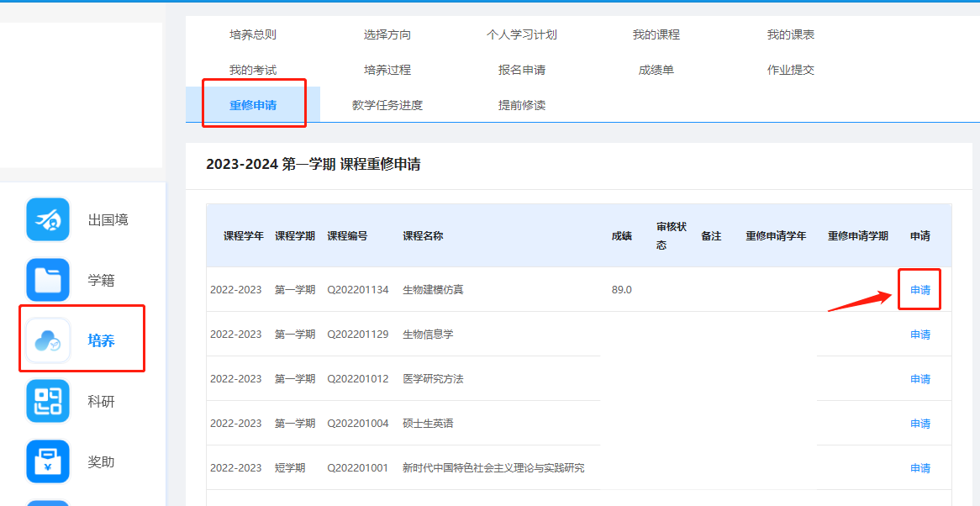Click the 成绩 column header
This screenshot has height=506, width=980.
[621, 236]
